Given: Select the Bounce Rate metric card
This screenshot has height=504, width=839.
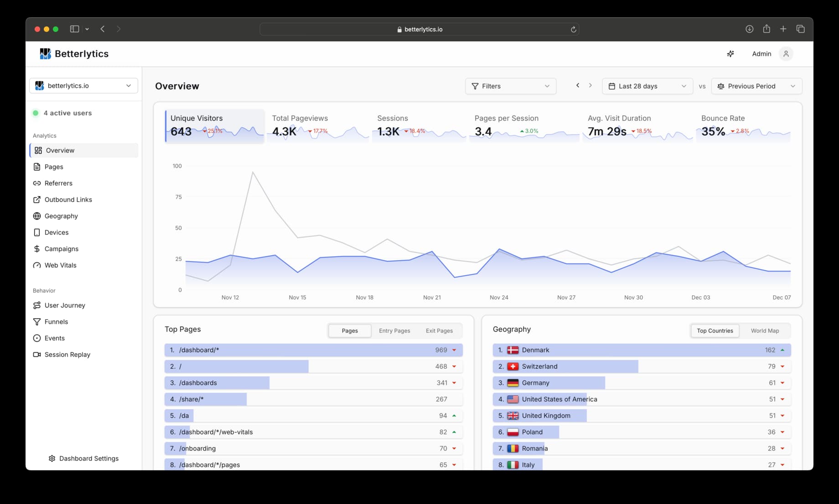Looking at the screenshot, I should click(x=743, y=126).
